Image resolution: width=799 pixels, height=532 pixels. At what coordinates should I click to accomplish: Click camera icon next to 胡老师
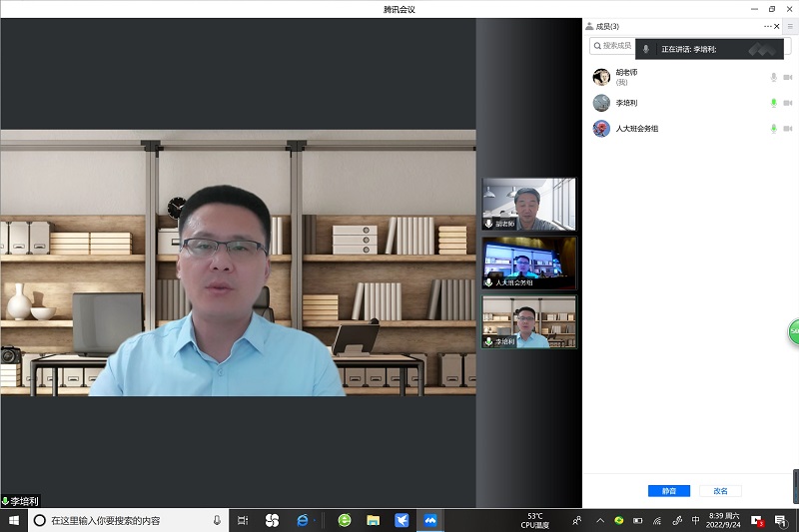point(787,77)
